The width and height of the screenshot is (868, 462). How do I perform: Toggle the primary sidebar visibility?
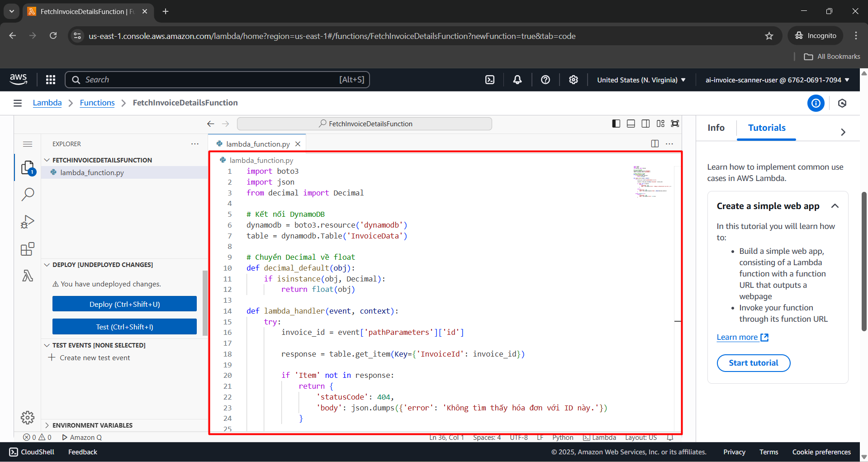click(x=616, y=123)
